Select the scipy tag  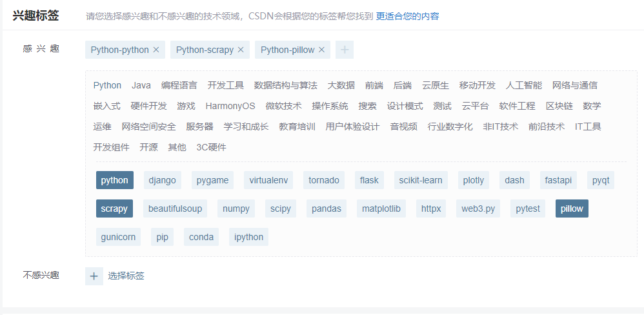tap(281, 208)
